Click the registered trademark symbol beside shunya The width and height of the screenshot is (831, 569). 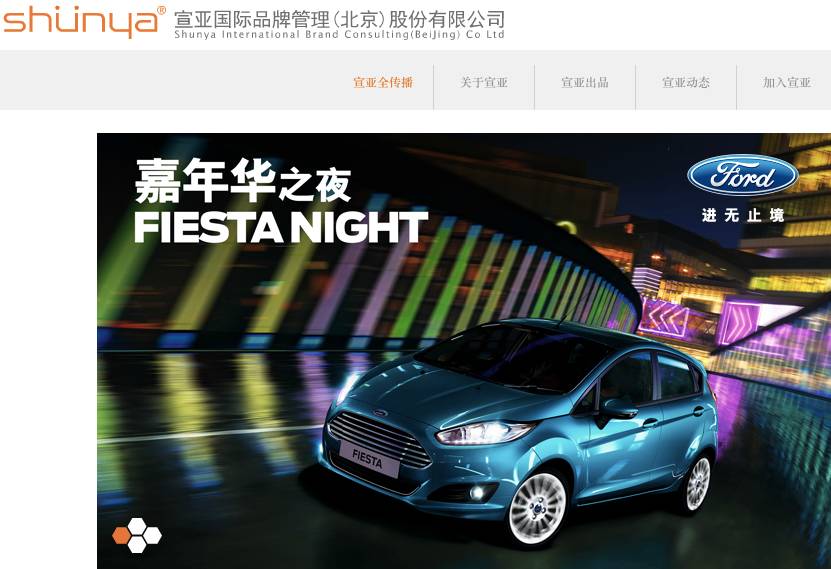tap(162, 10)
